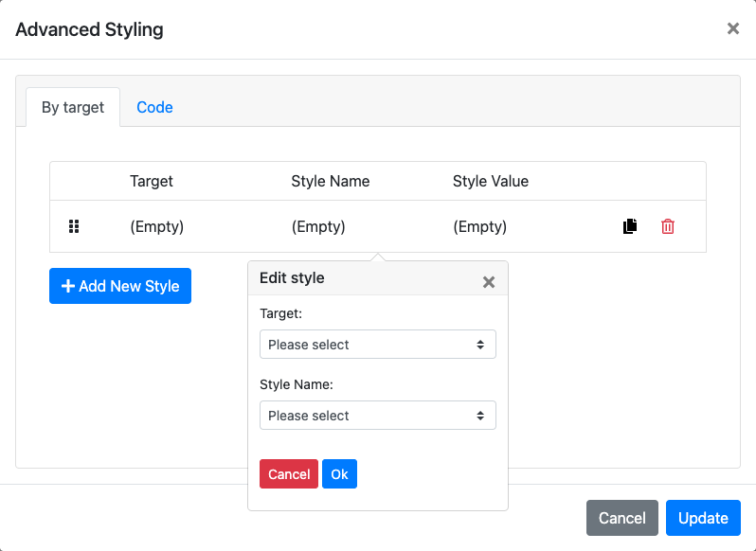
Task: Confirm style edit with Ok button
Action: pos(339,474)
